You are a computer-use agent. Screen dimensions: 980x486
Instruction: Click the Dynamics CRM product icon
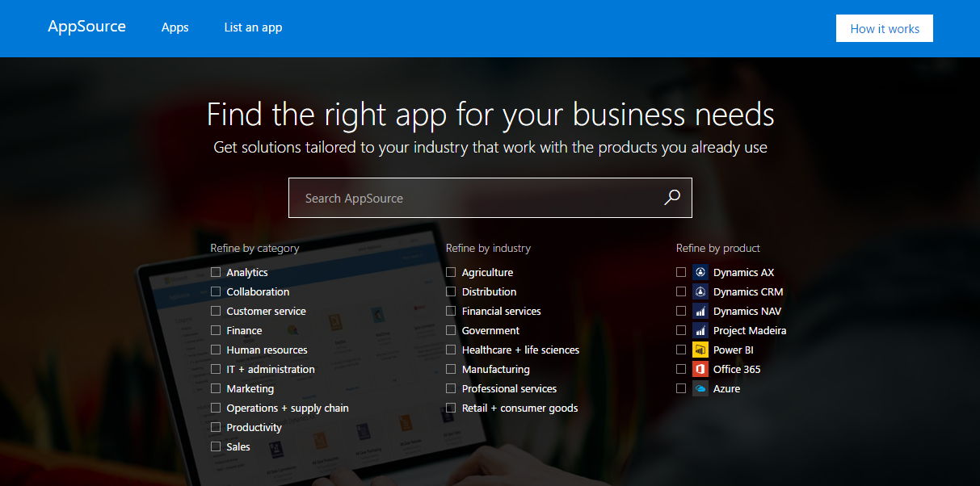point(700,291)
